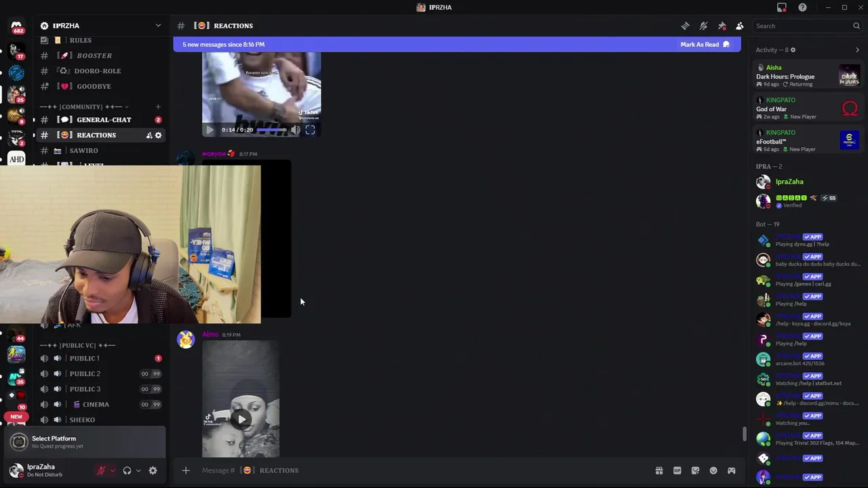Open IpraZaha user profile panel
This screenshot has width=868, height=488.
pos(50,470)
